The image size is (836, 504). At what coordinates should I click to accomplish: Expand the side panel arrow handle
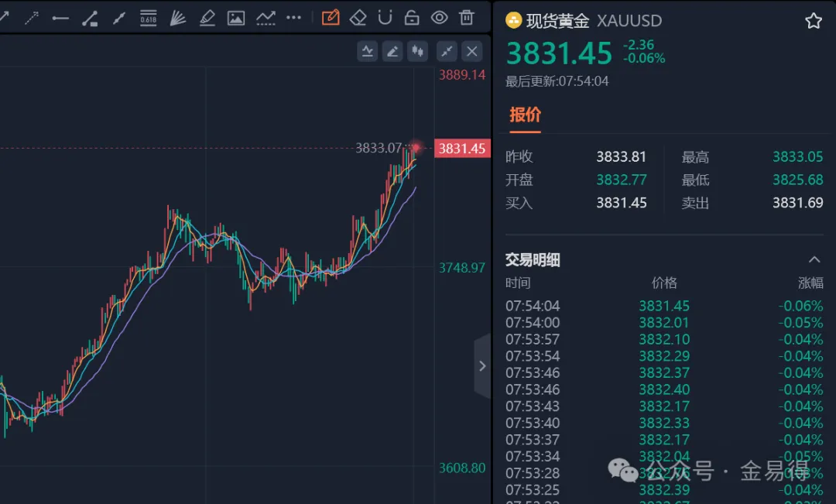pos(482,366)
